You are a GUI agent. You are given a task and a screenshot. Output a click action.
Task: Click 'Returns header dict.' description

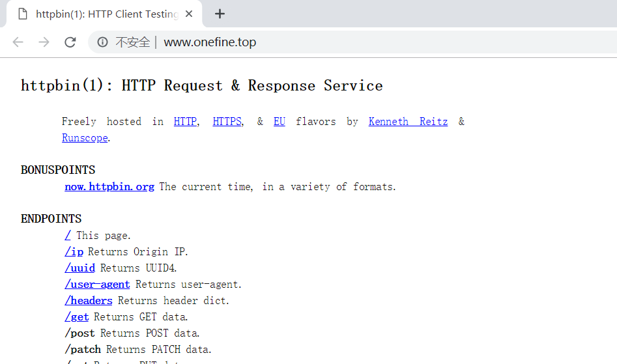[173, 301]
